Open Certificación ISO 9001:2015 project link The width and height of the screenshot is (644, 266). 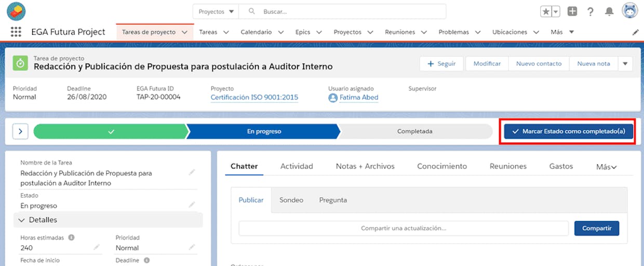pos(254,97)
